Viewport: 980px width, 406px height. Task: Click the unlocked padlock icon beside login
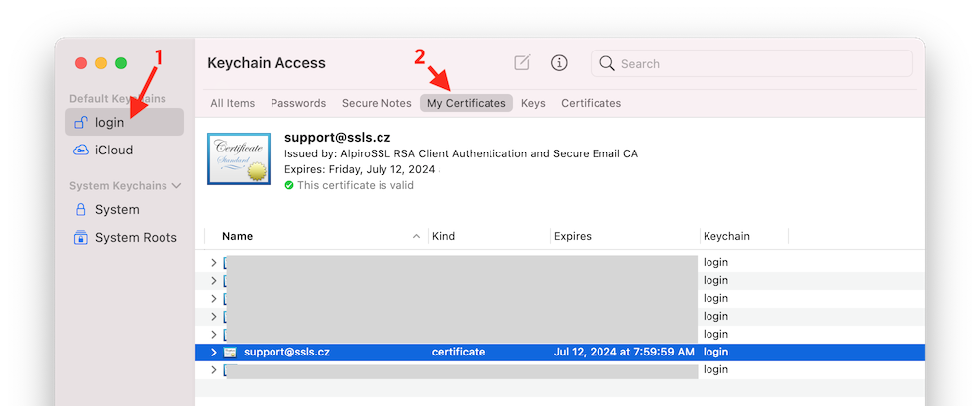[82, 122]
